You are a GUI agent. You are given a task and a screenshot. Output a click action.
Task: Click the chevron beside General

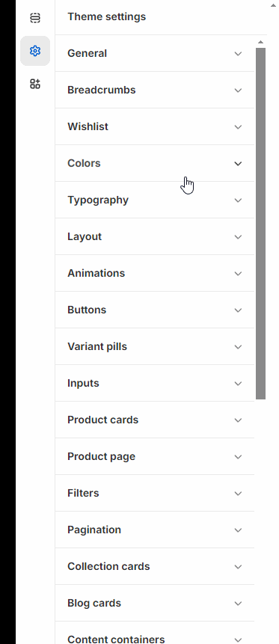point(238,53)
